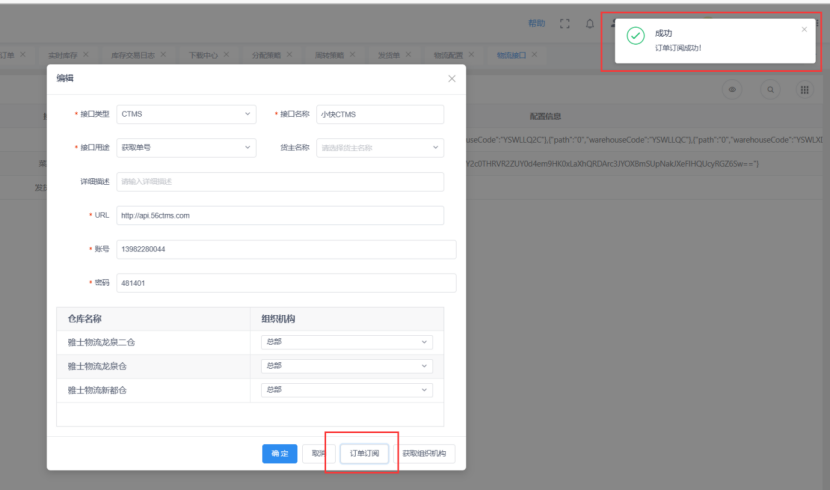
Task: Click the 获取组织机构 button
Action: pyautogui.click(x=424, y=453)
